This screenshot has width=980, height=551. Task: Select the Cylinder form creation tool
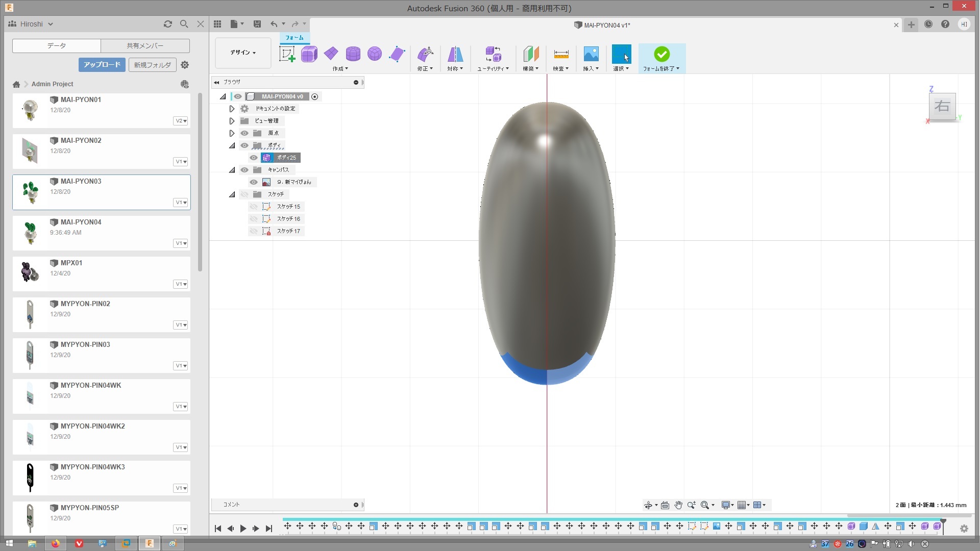click(353, 54)
